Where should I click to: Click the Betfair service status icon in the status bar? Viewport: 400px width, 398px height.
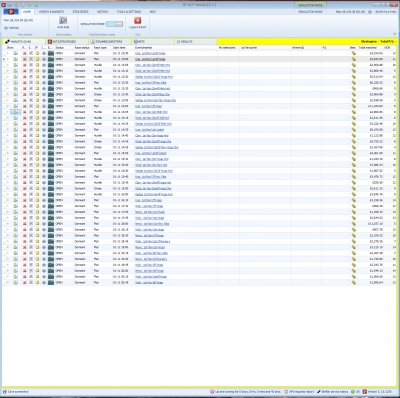point(319,392)
